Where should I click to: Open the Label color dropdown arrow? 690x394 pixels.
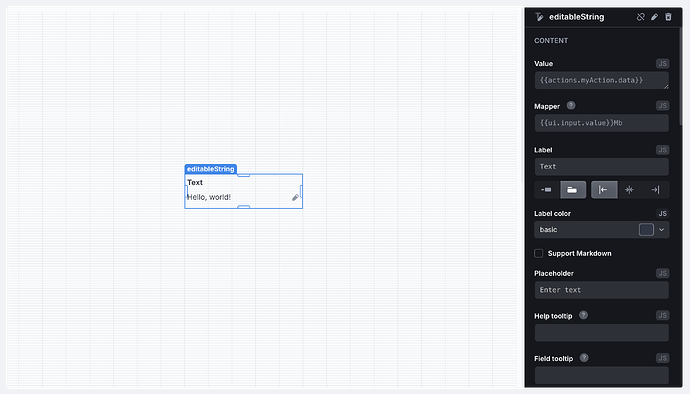661,230
